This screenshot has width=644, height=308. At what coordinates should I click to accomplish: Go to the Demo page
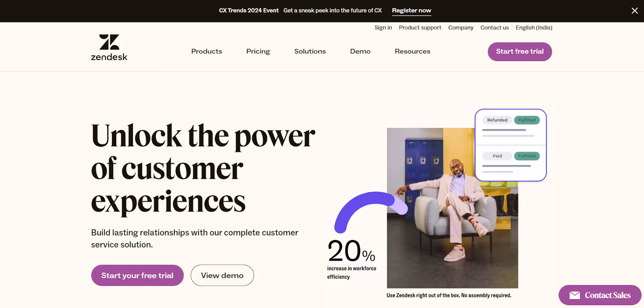(360, 51)
